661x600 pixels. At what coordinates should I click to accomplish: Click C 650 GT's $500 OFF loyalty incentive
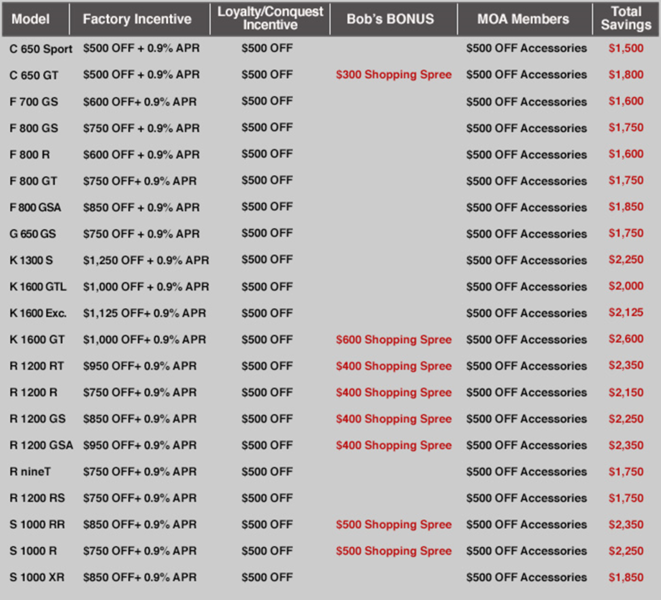267,75
